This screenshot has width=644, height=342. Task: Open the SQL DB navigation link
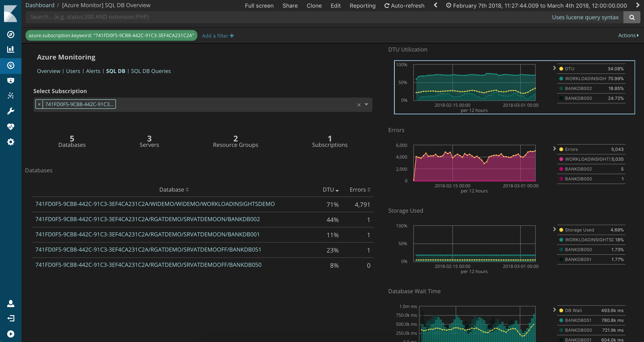[115, 71]
